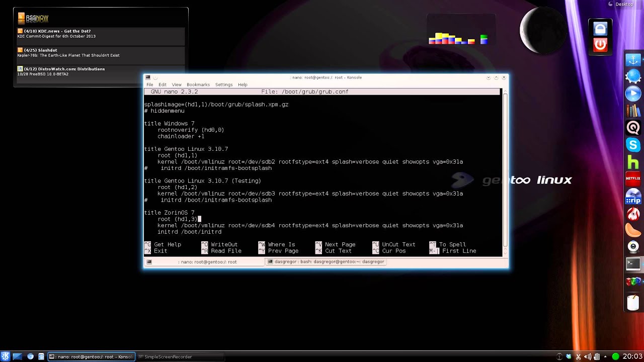This screenshot has width=644, height=362.
Task: Open the anchor icon in the dock
Action: pos(633,59)
